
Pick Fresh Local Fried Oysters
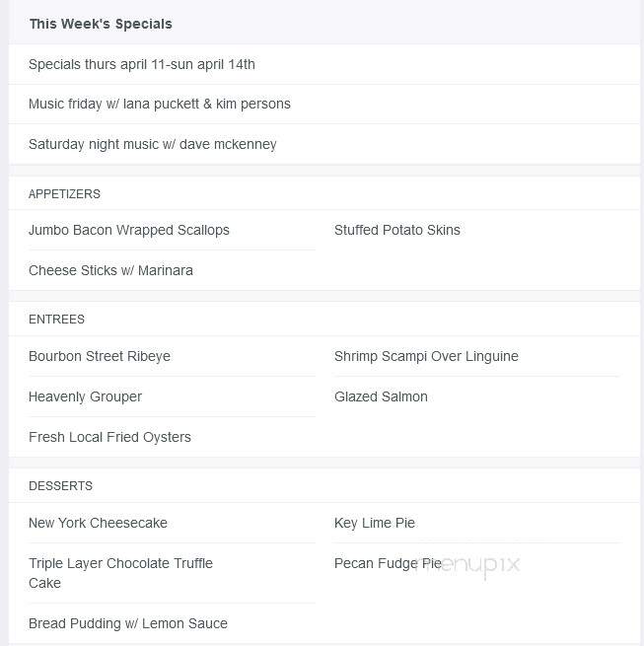click(110, 437)
